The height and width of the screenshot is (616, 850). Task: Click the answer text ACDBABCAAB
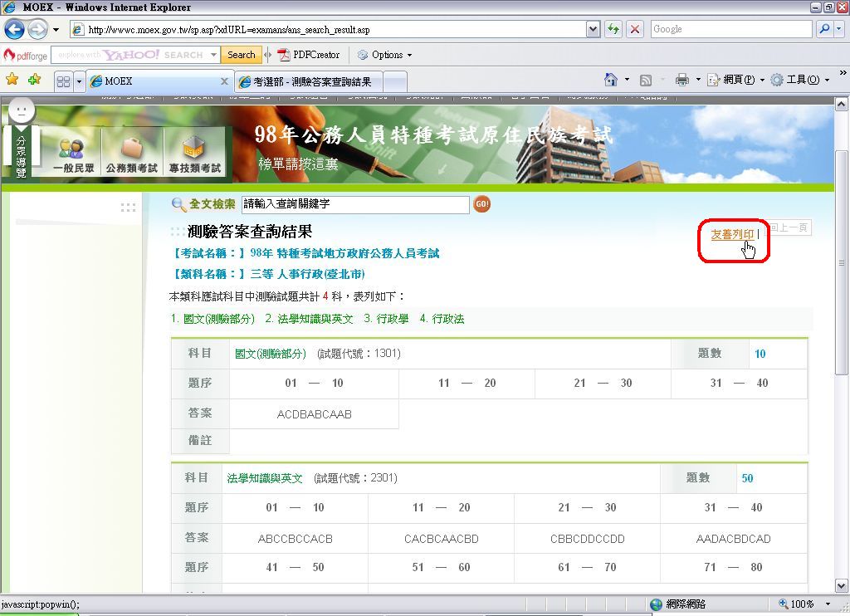pyautogui.click(x=315, y=414)
